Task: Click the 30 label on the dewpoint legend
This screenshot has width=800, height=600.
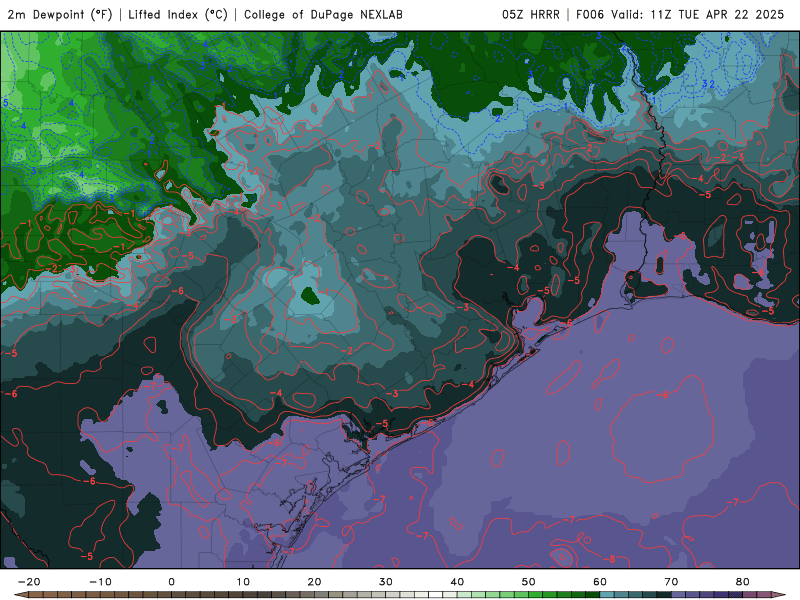Action: tap(386, 582)
